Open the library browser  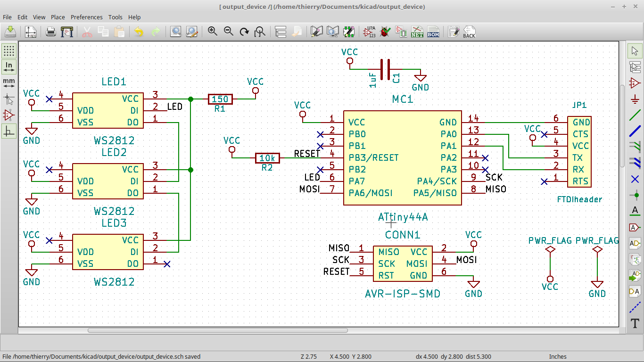coord(333,32)
